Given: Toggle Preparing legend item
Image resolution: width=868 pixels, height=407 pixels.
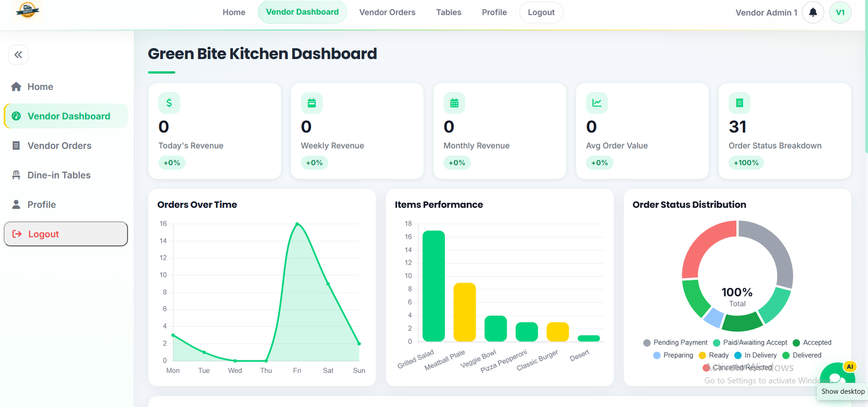Looking at the screenshot, I should (x=673, y=356).
